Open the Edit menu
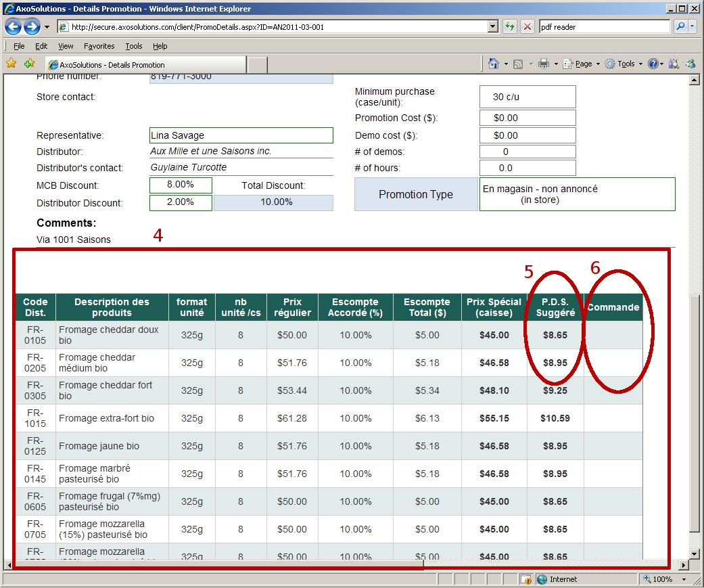The image size is (704, 588). pos(41,46)
